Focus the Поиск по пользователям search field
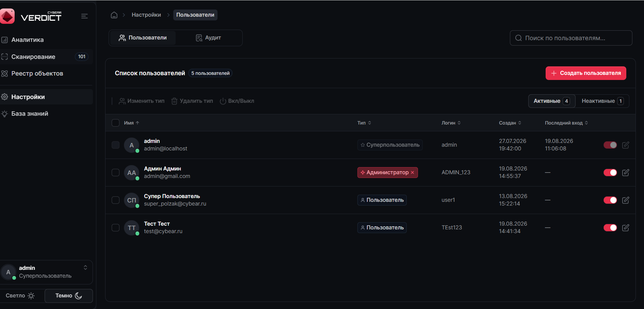This screenshot has height=309, width=644. tap(571, 38)
